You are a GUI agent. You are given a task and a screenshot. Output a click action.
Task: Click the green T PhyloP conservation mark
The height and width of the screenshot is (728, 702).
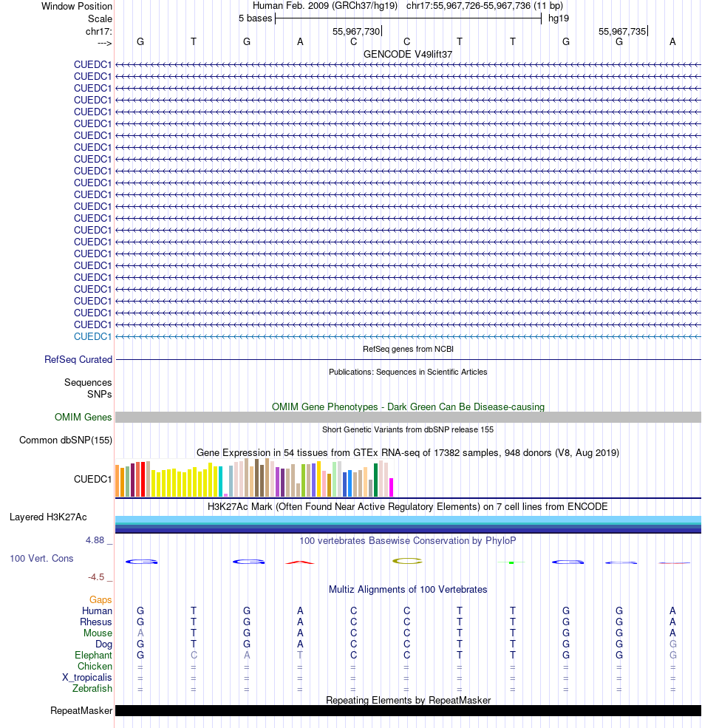pyautogui.click(x=511, y=562)
